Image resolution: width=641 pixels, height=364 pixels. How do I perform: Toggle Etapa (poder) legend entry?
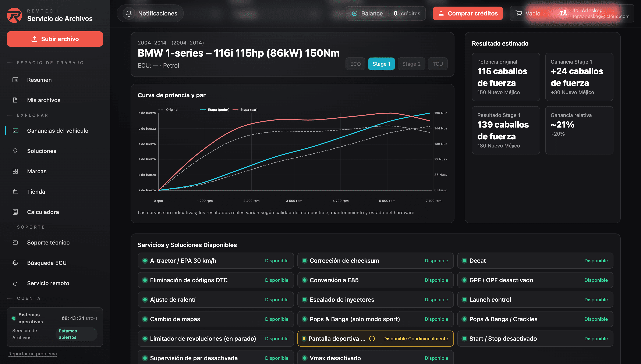coord(215,110)
